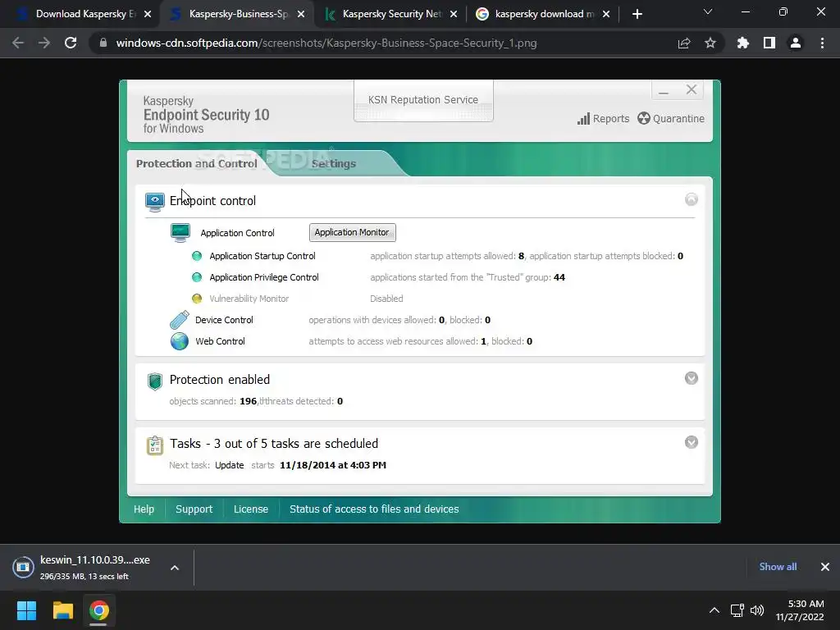Open Chrome tab search dropdown
Image resolution: width=840 pixels, height=630 pixels.
point(708,11)
